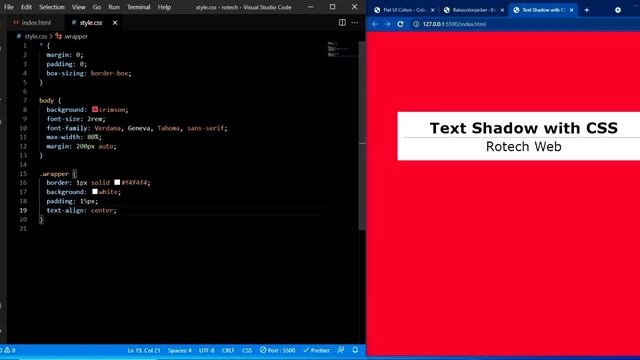Image resolution: width=640 pixels, height=360 pixels.
Task: Change language mode CSS
Action: pyautogui.click(x=247, y=350)
